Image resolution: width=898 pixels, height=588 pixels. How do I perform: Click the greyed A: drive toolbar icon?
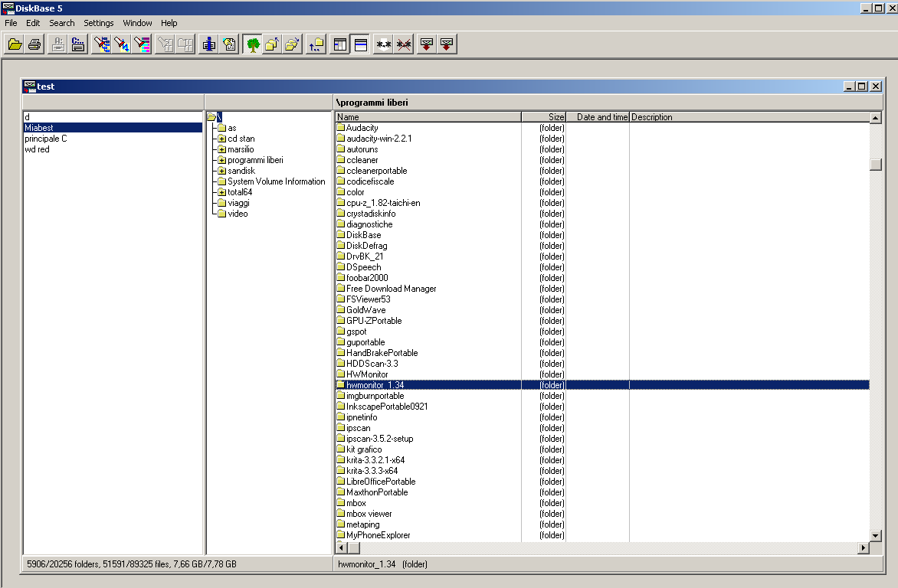57,44
